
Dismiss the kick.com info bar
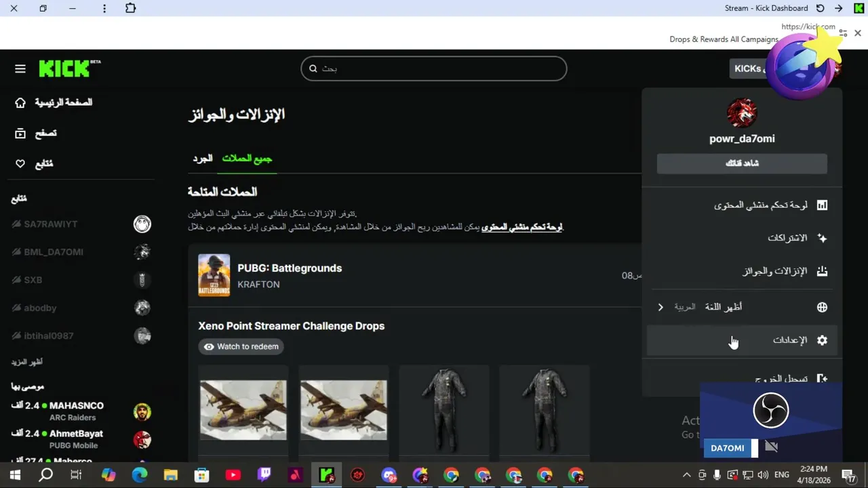858,33
